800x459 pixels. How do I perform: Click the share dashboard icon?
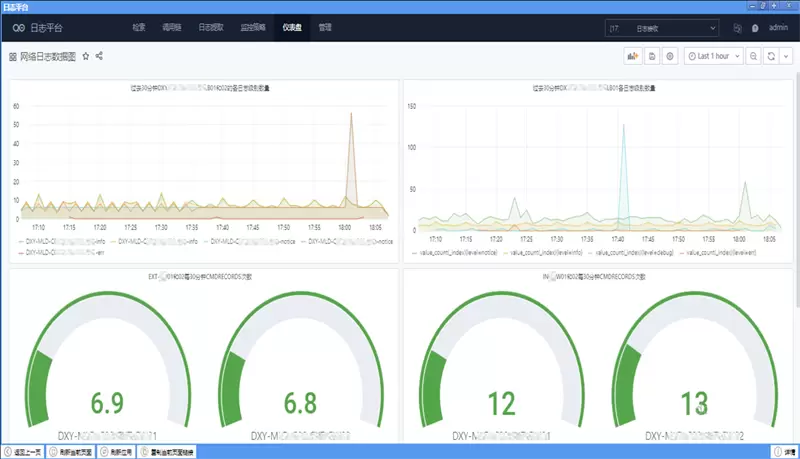point(99,57)
